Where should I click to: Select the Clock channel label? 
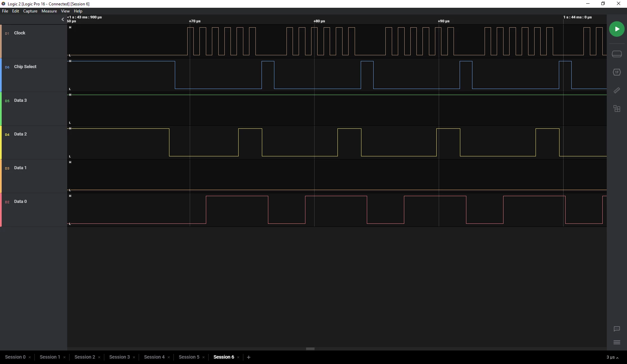(20, 33)
